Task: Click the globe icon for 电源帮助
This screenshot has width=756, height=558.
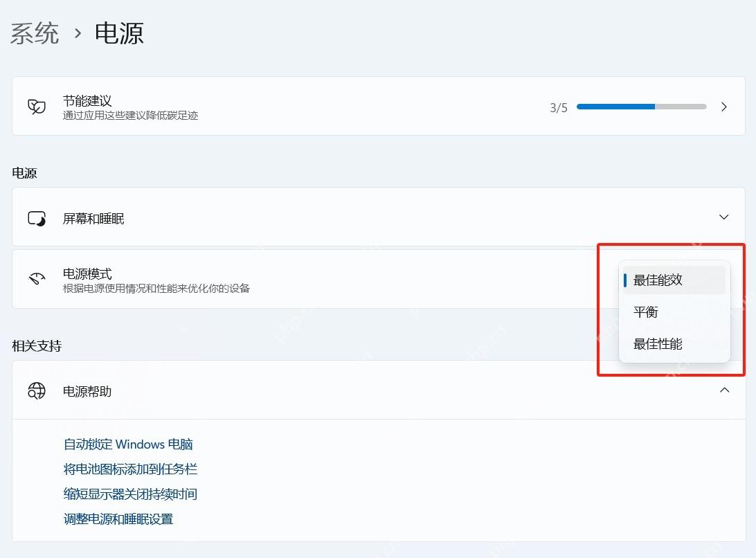Action: pos(37,390)
